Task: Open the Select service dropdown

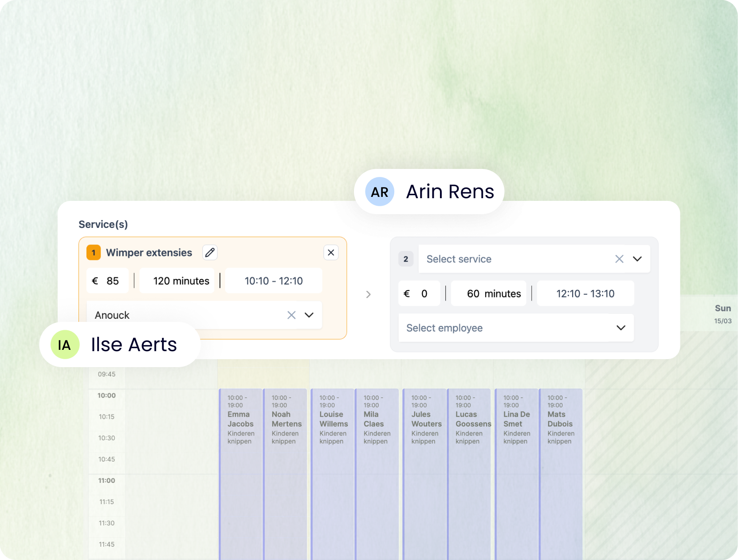Action: (637, 259)
